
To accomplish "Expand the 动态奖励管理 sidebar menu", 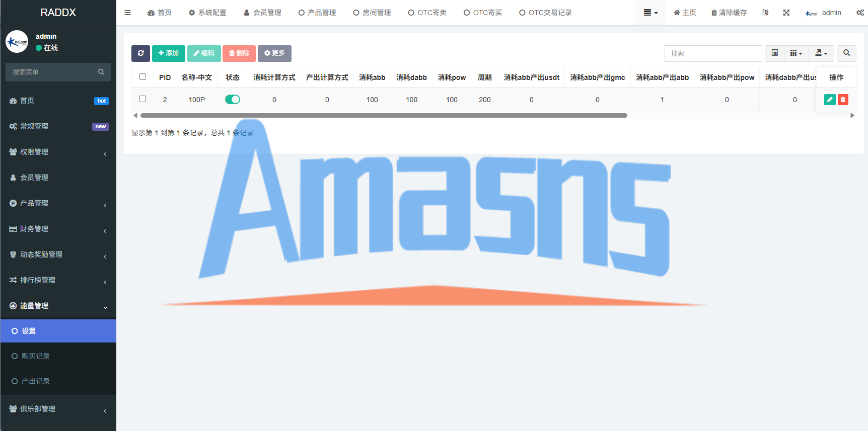I will 58,254.
